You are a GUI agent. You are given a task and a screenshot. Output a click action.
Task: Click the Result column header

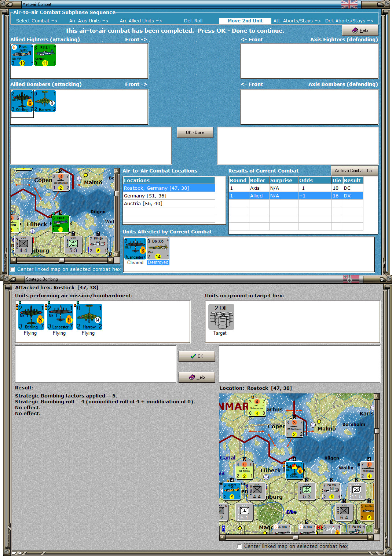tap(353, 181)
